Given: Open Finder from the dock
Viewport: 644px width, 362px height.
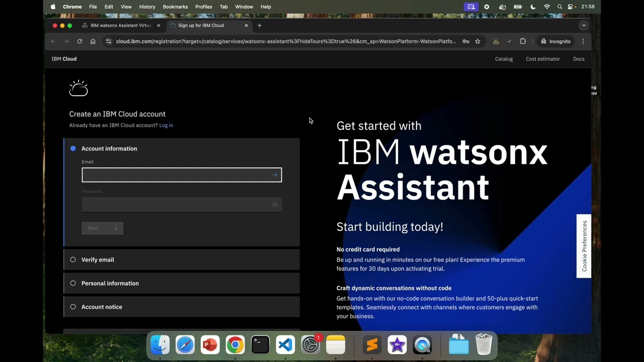Looking at the screenshot, I should (160, 345).
